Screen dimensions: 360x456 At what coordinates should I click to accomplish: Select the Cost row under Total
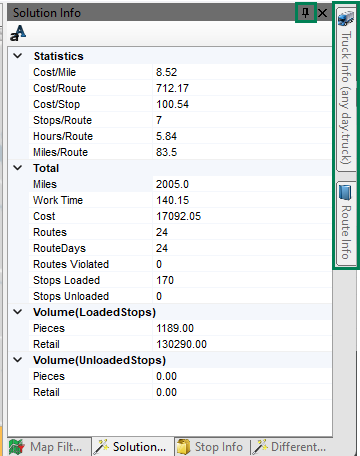[x=44, y=216]
